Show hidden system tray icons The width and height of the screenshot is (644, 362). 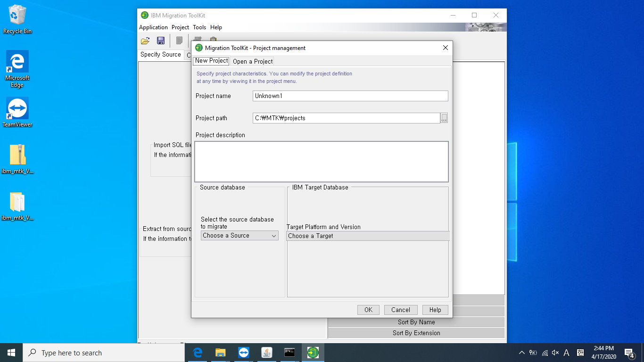click(521, 353)
